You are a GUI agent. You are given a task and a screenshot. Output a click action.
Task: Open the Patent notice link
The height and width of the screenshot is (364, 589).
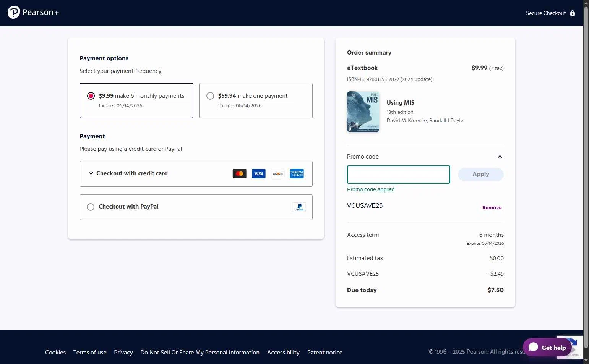(x=325, y=353)
